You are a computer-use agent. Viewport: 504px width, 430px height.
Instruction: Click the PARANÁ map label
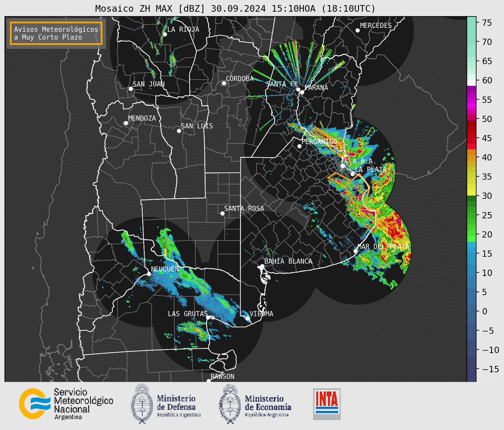click(x=316, y=87)
